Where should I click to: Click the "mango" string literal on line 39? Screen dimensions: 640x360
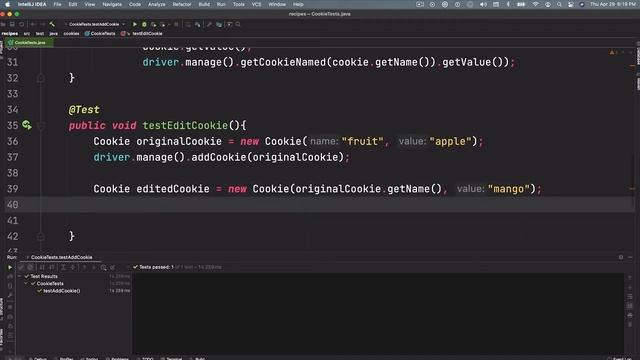click(x=509, y=189)
